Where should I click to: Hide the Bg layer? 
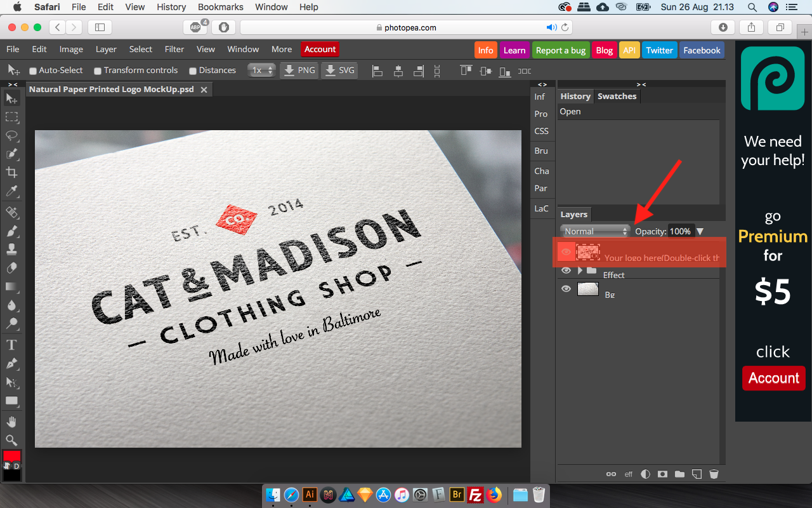pyautogui.click(x=566, y=289)
